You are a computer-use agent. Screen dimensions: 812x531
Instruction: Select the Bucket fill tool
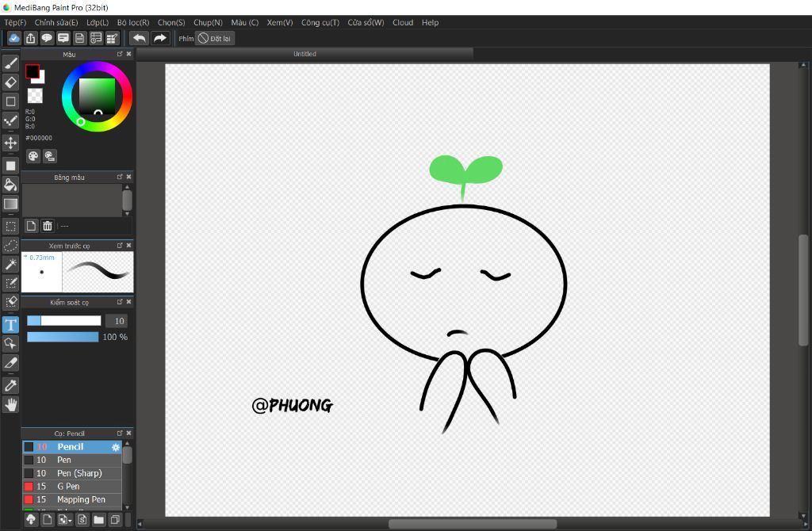tap(10, 185)
